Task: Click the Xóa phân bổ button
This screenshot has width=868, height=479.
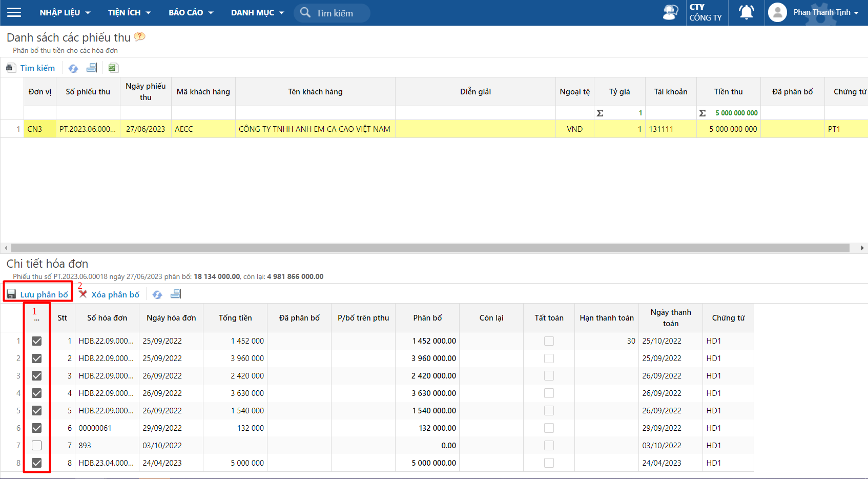Action: 109,294
